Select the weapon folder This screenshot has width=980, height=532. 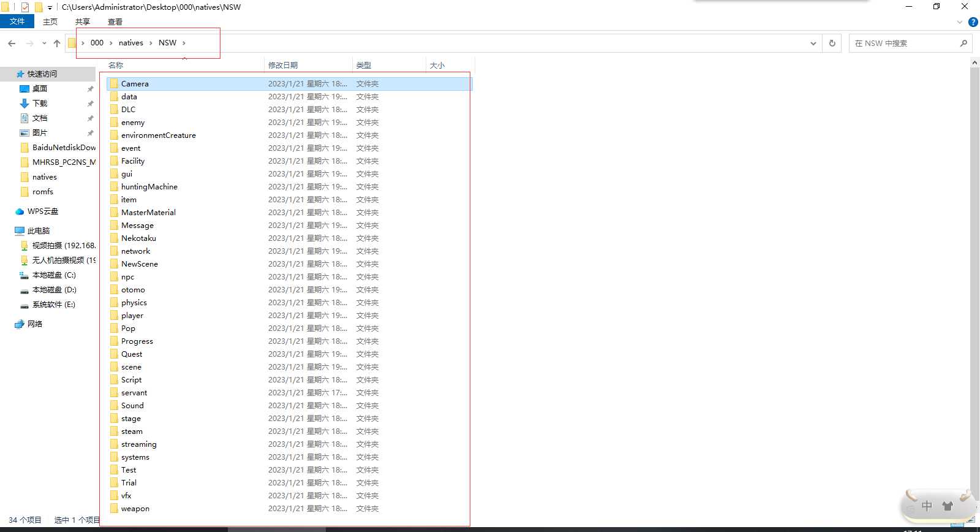tap(135, 509)
